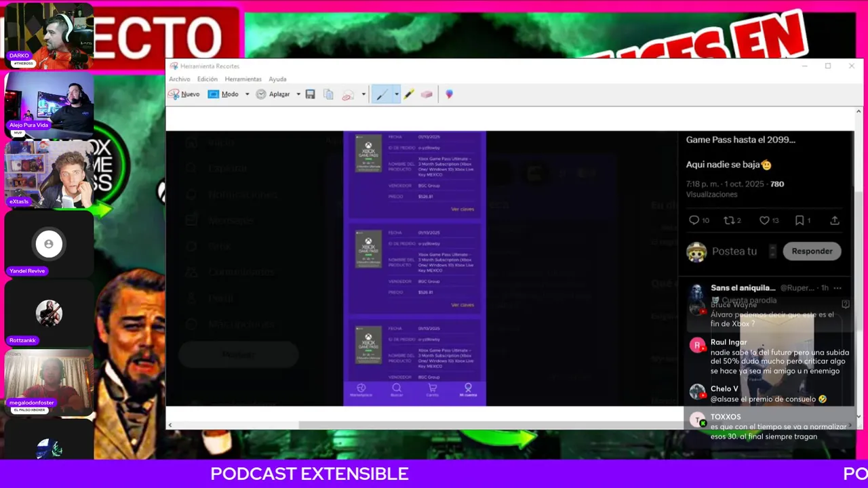Click the 'Chelo V' chat message name
The width and height of the screenshot is (868, 488).
[x=724, y=389]
